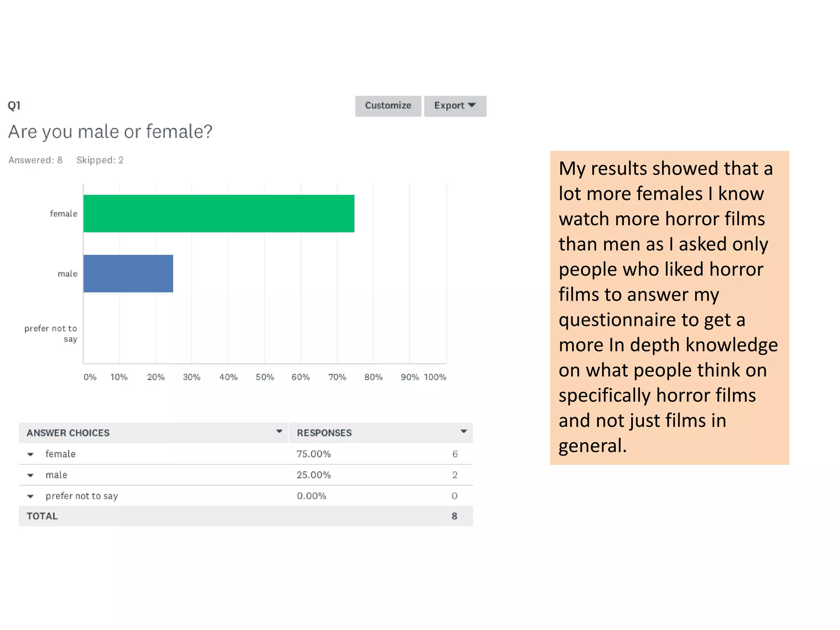Click the ANSWER CHOICES column header
The height and width of the screenshot is (630, 840).
(x=68, y=433)
